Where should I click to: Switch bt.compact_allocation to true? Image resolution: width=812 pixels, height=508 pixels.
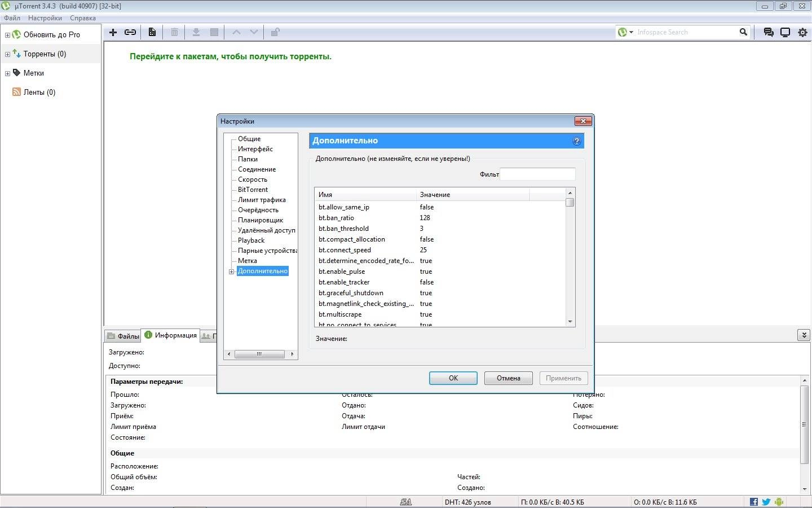(426, 239)
